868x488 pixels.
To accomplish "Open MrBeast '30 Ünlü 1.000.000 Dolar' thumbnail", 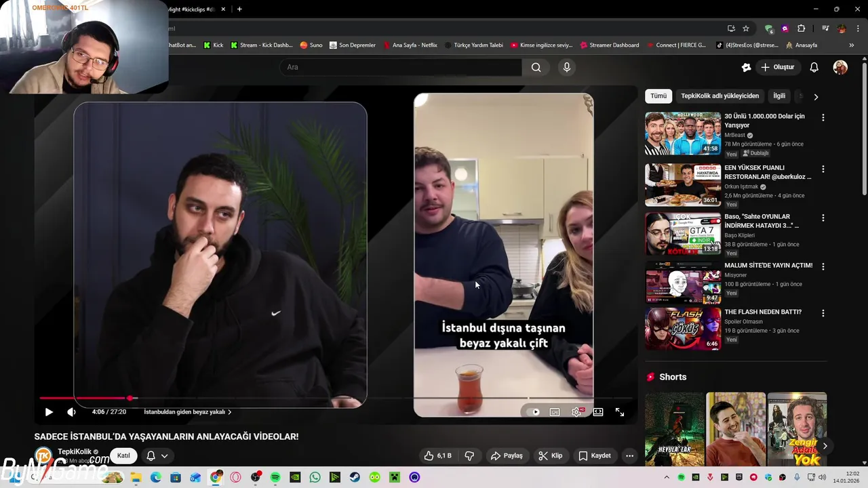I will (x=683, y=134).
